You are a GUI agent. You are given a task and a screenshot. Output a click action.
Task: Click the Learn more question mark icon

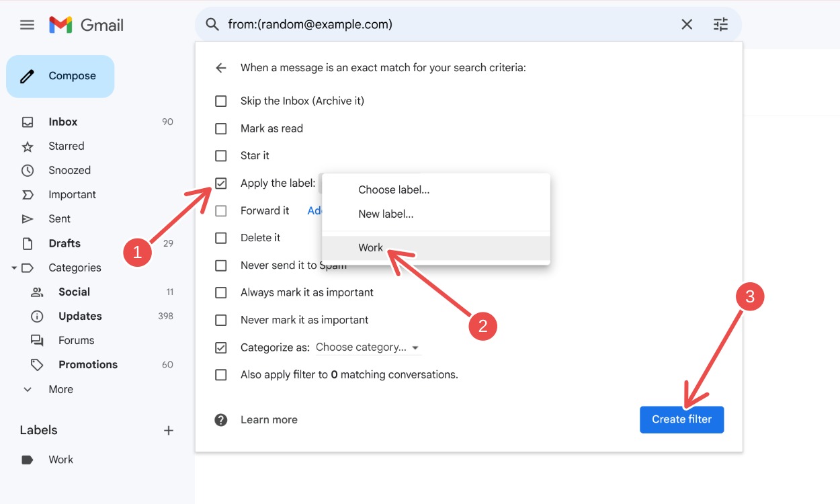tap(221, 419)
